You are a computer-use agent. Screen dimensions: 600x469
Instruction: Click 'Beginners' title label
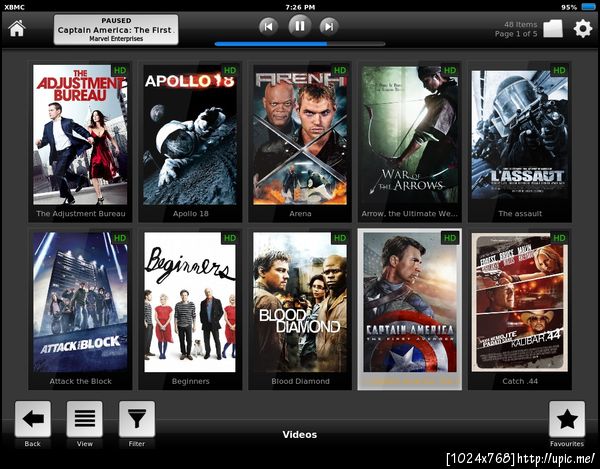(191, 381)
